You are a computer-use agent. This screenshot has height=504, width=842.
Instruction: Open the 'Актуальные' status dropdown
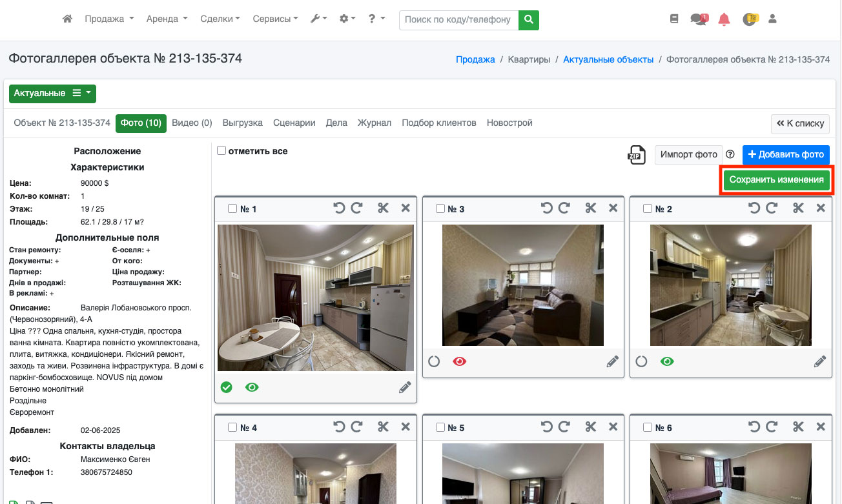coord(52,94)
